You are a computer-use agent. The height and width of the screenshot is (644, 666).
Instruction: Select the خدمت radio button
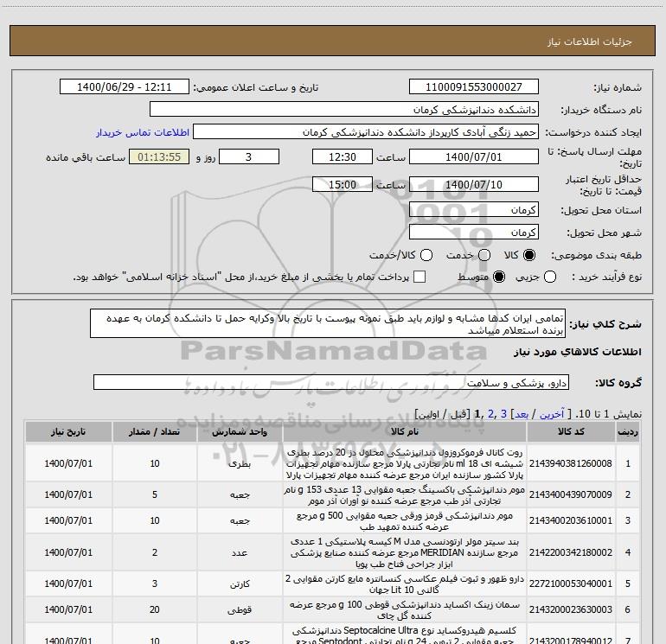484,255
